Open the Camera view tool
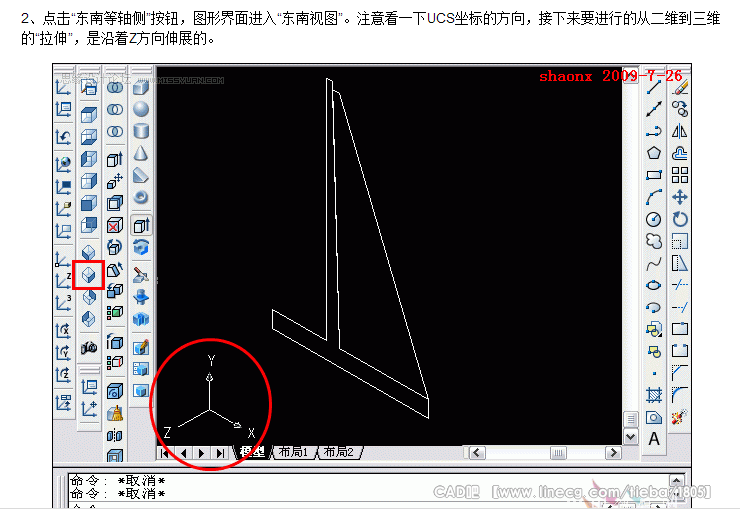 pyautogui.click(x=89, y=348)
